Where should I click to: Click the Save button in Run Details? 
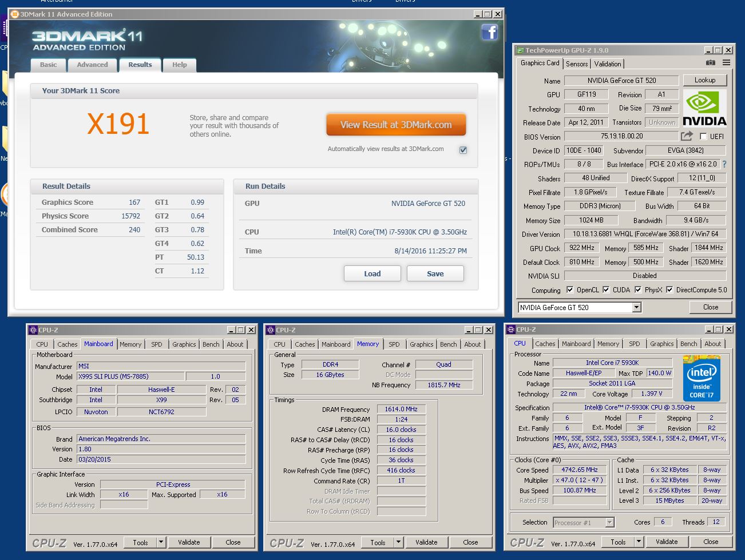435,274
